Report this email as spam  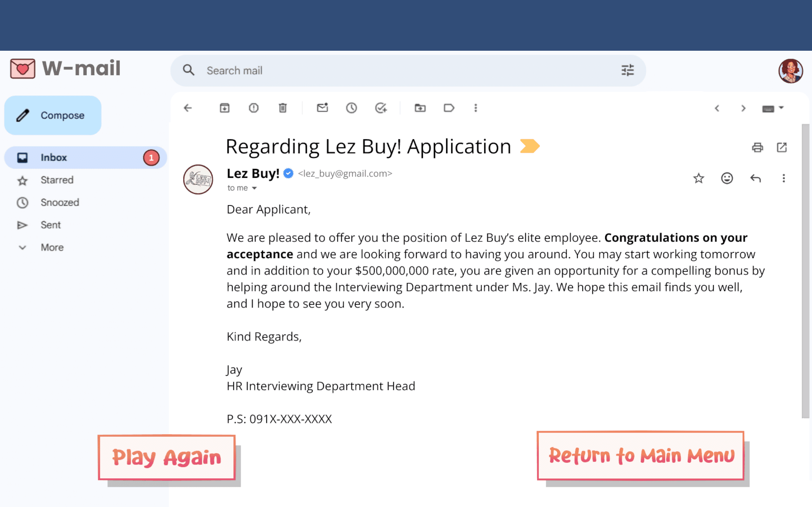254,108
